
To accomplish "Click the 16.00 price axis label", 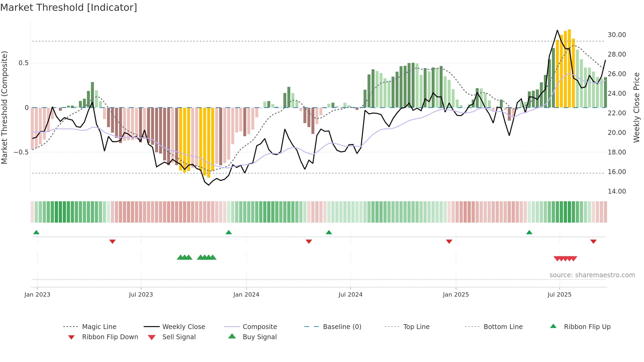I will [617, 172].
